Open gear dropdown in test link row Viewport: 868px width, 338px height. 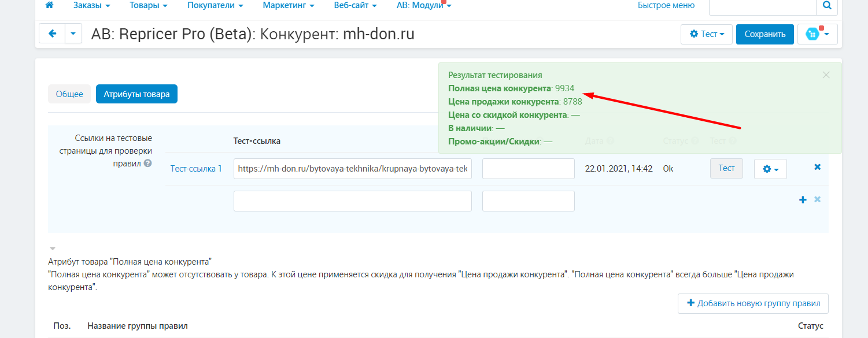pos(770,169)
